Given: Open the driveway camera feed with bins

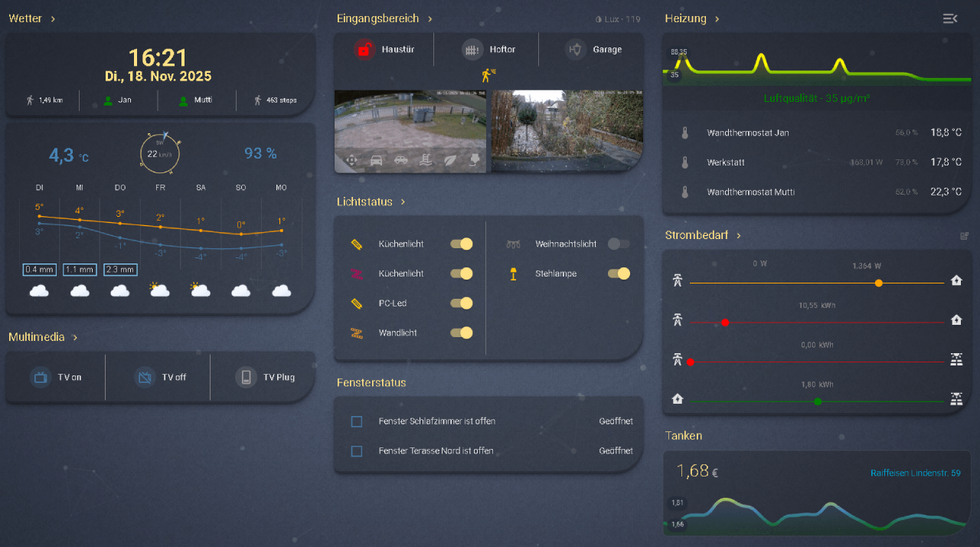Looking at the screenshot, I should coord(410,131).
